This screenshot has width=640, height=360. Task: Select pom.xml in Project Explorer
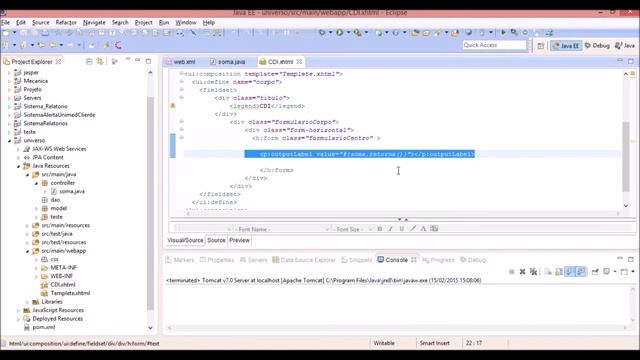pyautogui.click(x=43, y=327)
